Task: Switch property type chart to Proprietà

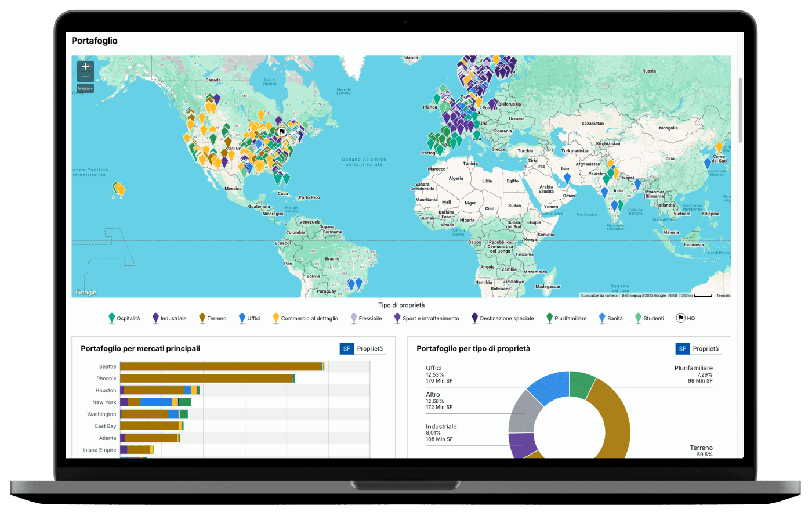Action: [706, 349]
